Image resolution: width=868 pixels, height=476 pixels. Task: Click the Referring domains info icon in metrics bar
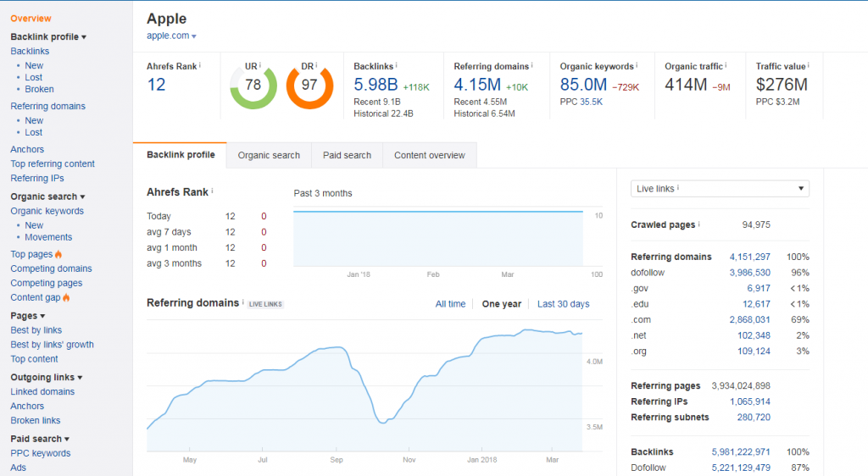click(x=532, y=65)
